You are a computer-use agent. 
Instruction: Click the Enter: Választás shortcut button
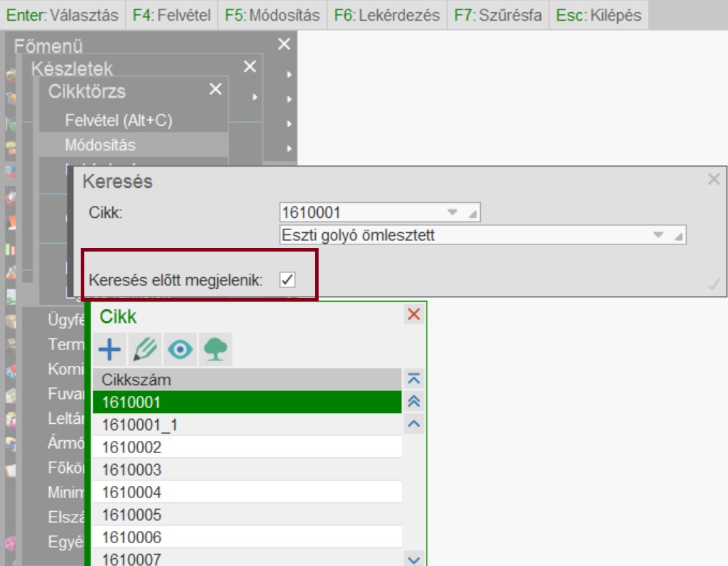(62, 15)
